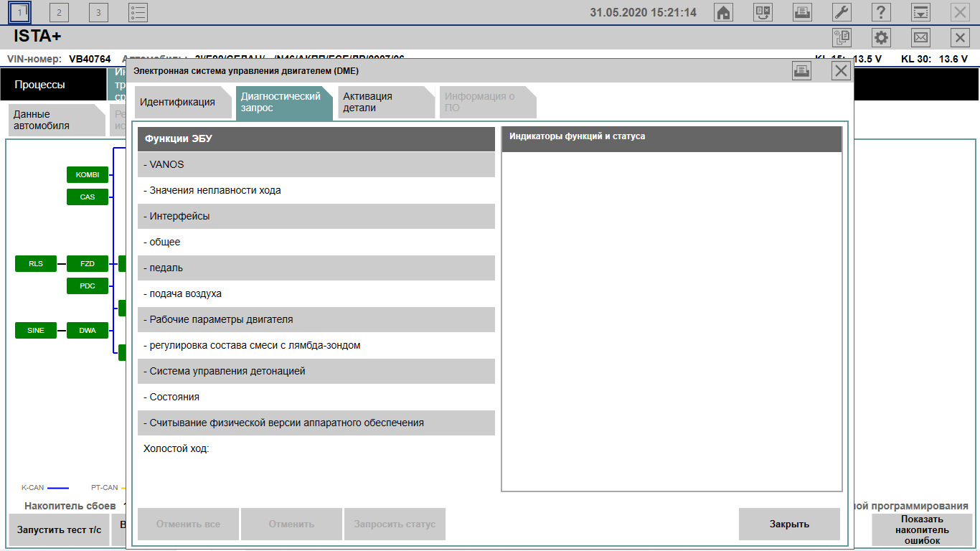Click the printer icon in top bar
The width and height of the screenshot is (980, 551).
(802, 12)
